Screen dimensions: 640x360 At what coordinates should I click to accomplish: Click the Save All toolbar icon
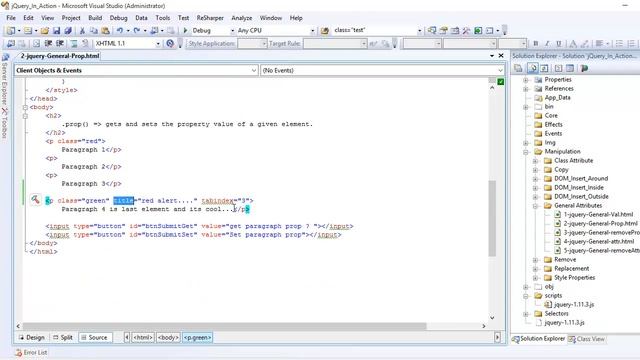click(68, 31)
